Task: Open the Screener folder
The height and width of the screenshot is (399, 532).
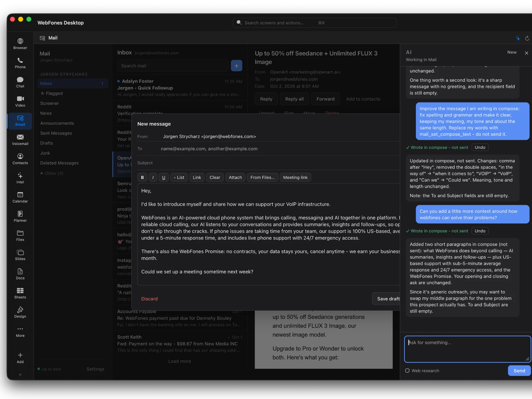Action: point(73,103)
